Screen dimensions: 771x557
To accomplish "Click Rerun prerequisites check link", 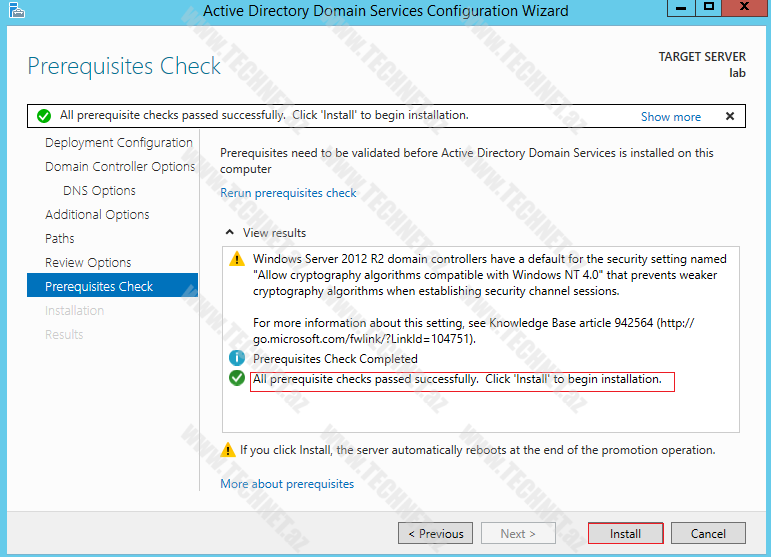I will (x=288, y=193).
